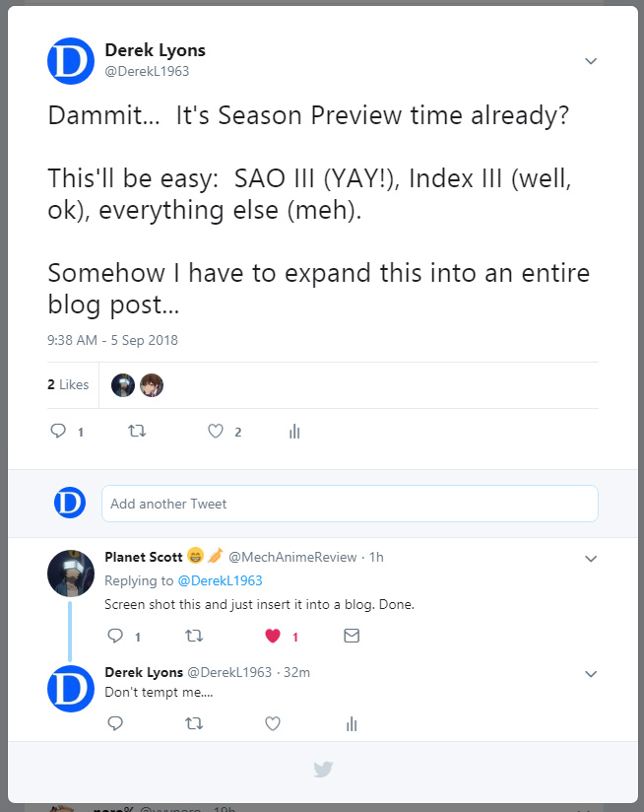Open the dropdown menu on the main tweet
The width and height of the screenshot is (644, 812).
pyautogui.click(x=591, y=60)
